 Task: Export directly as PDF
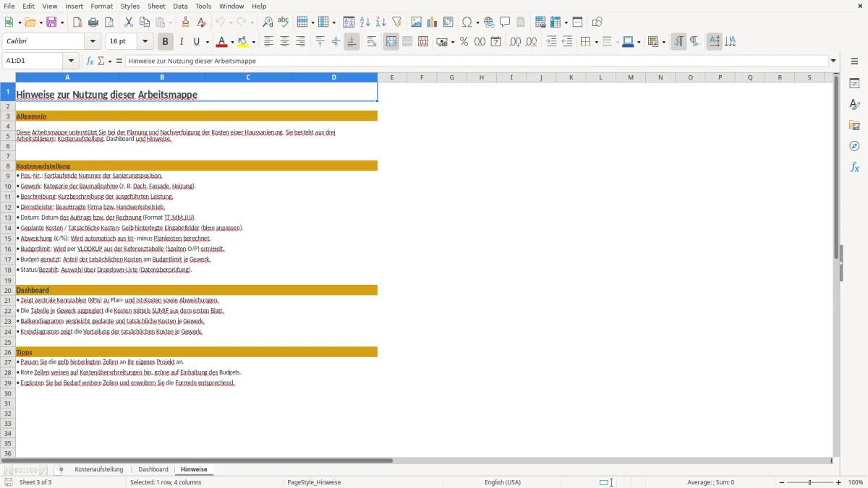click(x=77, y=22)
